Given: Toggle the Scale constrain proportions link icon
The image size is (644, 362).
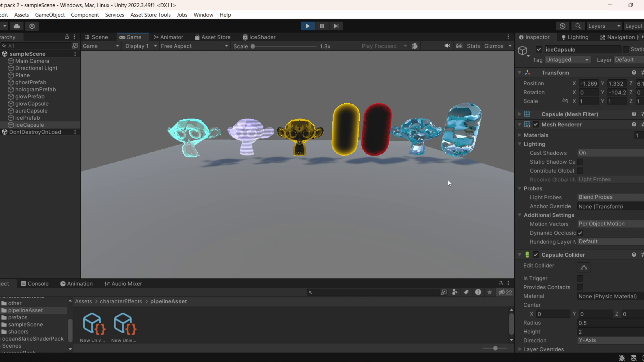Looking at the screenshot, I should 565,101.
